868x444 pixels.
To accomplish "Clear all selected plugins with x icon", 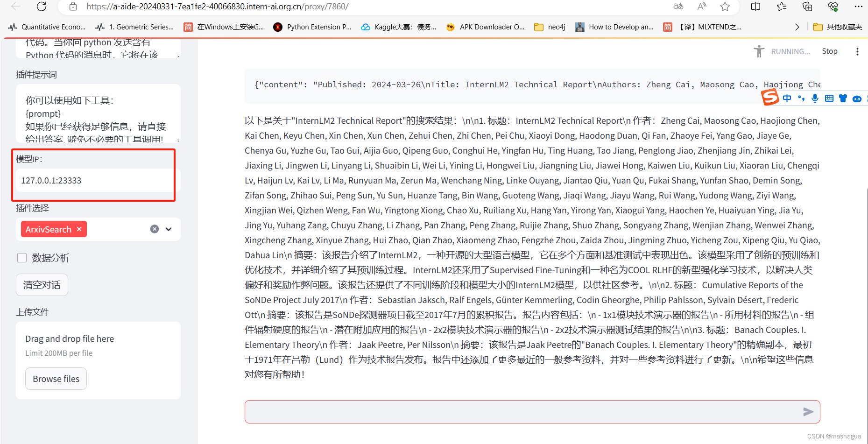I will click(155, 229).
